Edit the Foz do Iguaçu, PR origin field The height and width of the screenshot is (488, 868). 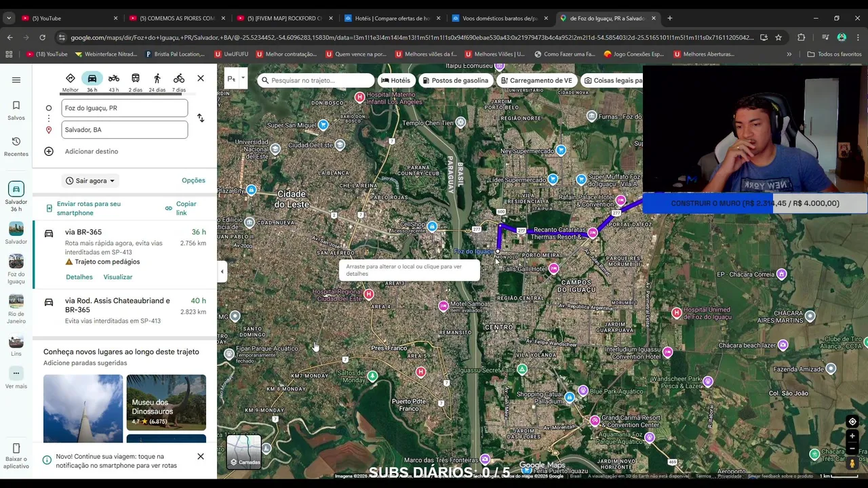(x=125, y=108)
